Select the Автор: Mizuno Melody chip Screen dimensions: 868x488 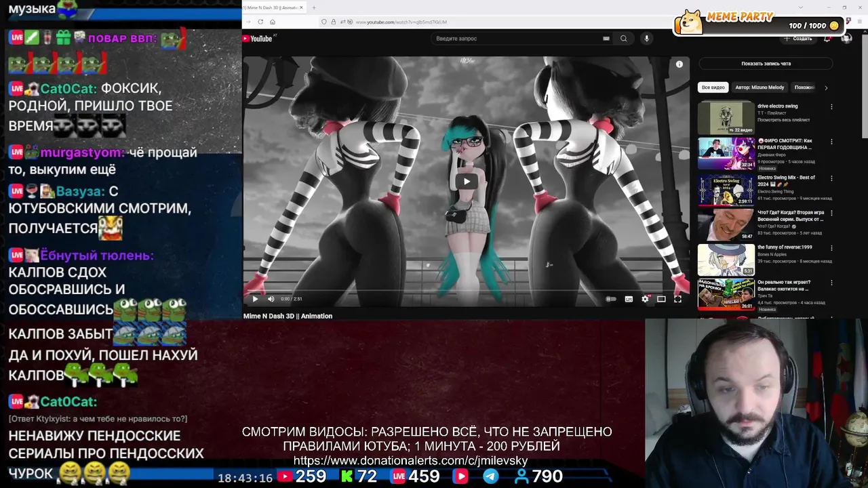click(x=759, y=87)
